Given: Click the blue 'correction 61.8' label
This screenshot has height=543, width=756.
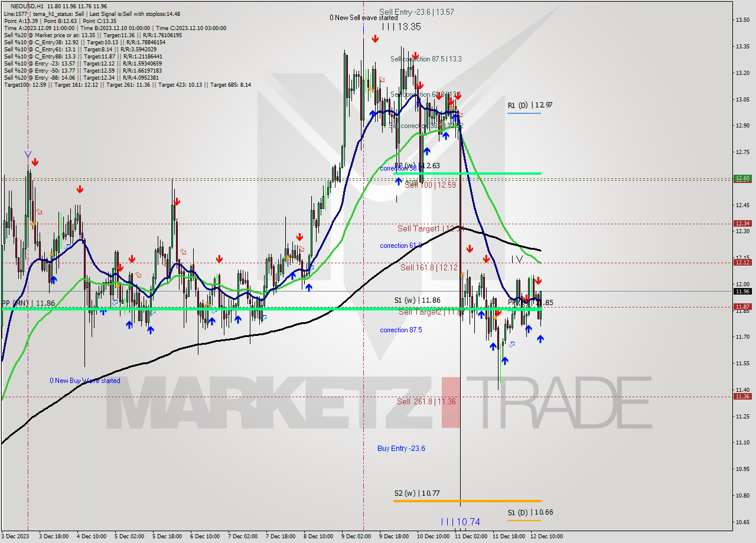Looking at the screenshot, I should click(400, 246).
